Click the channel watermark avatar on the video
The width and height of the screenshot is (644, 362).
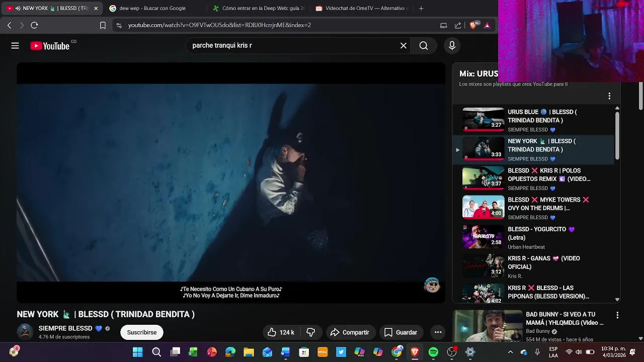[x=432, y=285]
